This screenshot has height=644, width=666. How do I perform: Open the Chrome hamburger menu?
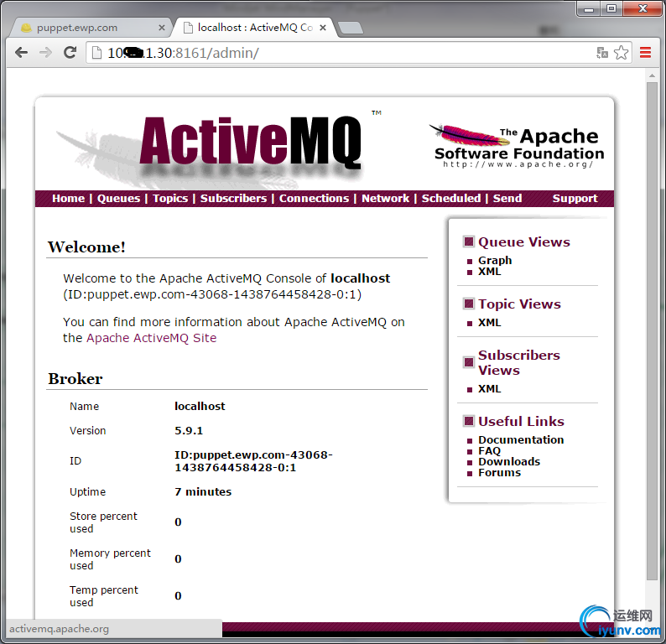[x=645, y=53]
